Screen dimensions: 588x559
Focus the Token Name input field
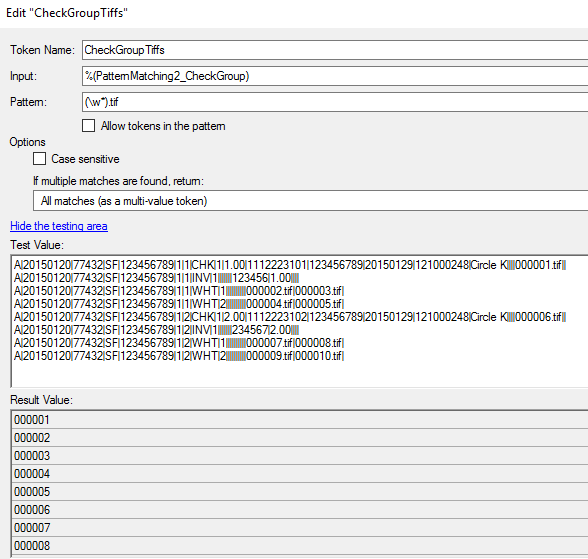(335, 50)
